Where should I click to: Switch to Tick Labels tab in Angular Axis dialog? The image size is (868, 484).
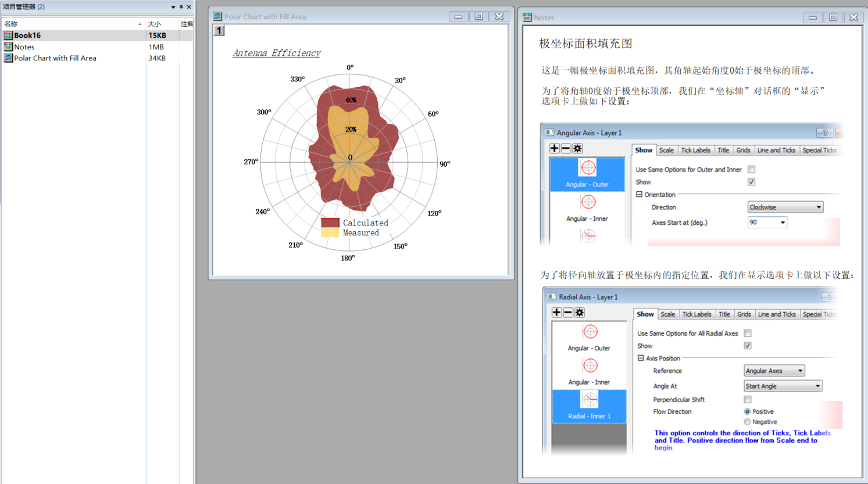695,150
